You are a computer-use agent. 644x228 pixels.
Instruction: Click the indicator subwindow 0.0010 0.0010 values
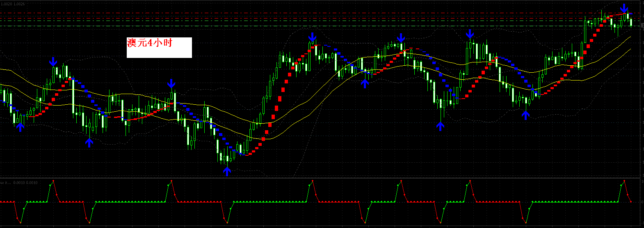tap(25, 183)
